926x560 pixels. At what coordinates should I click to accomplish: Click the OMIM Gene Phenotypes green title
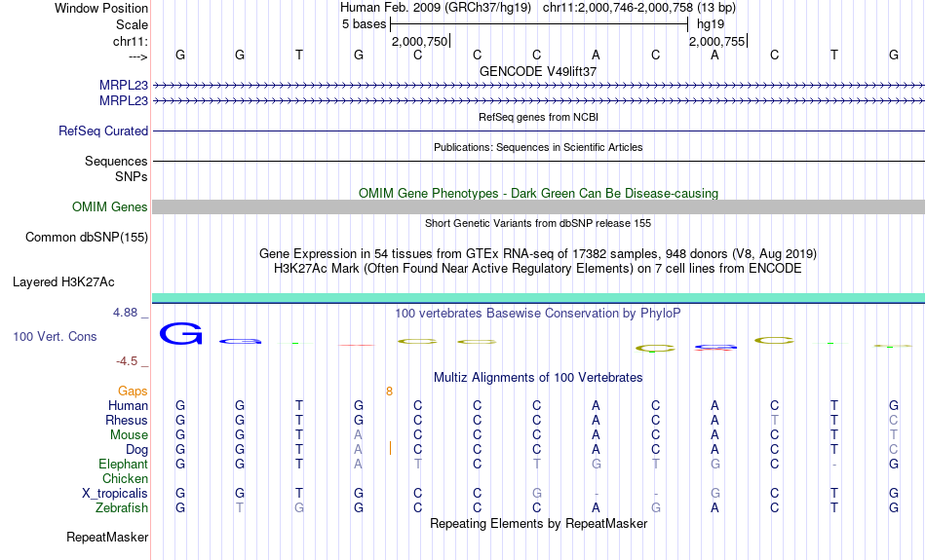(x=538, y=194)
